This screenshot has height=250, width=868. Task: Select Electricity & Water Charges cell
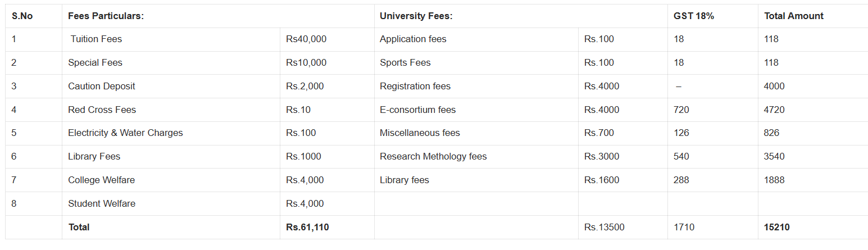tap(125, 133)
